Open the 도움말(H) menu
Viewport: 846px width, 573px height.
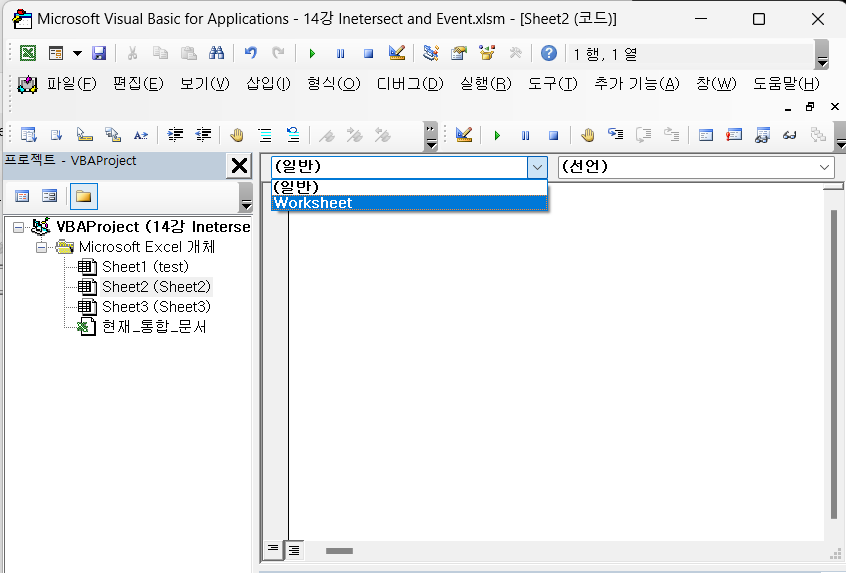pyautogui.click(x=786, y=84)
